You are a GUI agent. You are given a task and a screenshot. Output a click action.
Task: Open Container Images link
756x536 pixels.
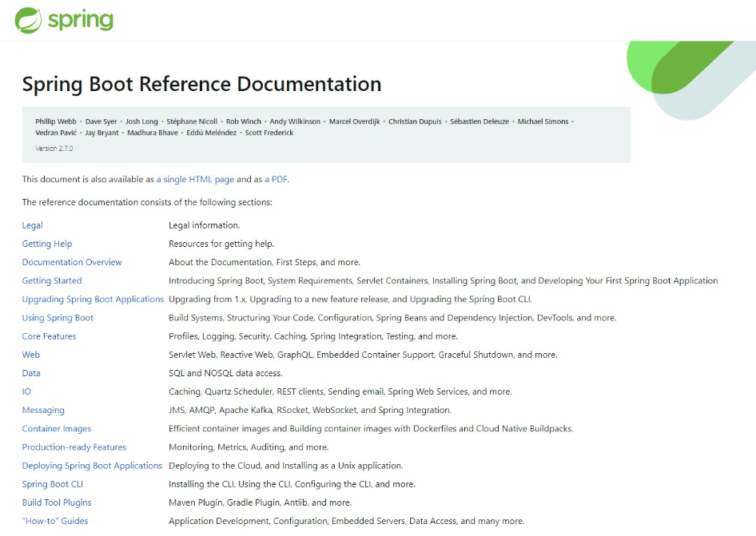57,428
